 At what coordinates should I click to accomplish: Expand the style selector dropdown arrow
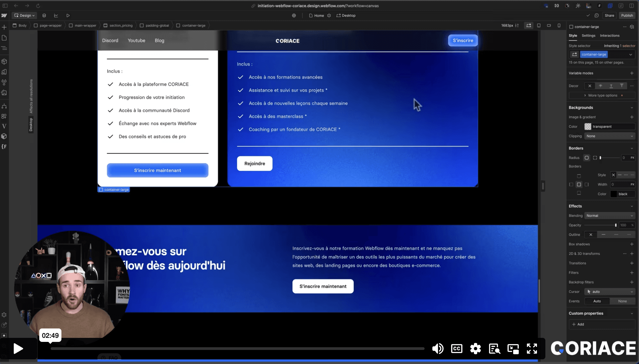631,54
